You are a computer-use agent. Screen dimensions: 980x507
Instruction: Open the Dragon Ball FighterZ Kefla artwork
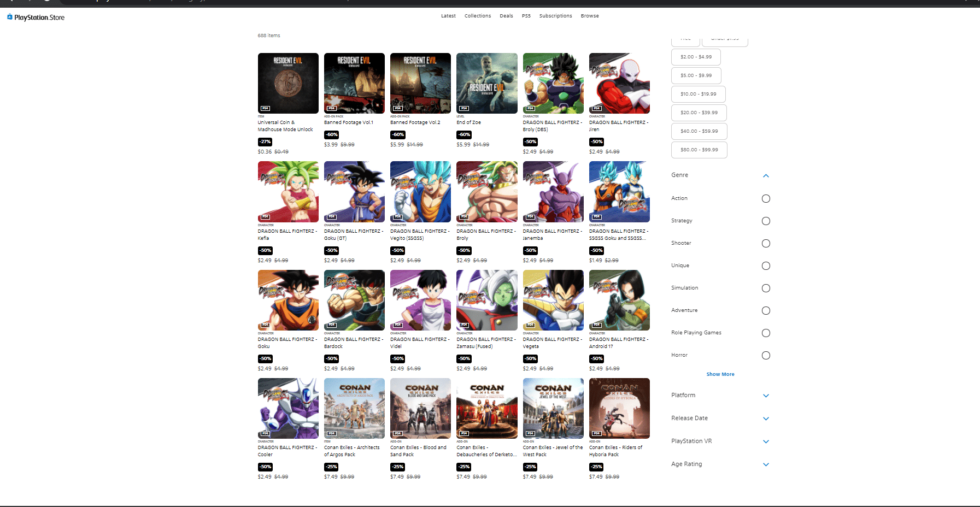(288, 191)
